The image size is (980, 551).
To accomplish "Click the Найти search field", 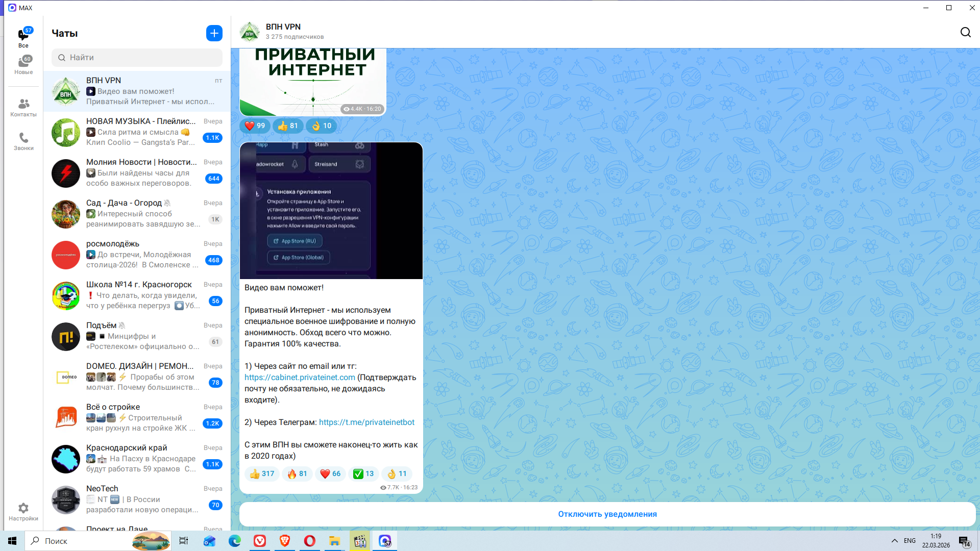I will pyautogui.click(x=137, y=58).
